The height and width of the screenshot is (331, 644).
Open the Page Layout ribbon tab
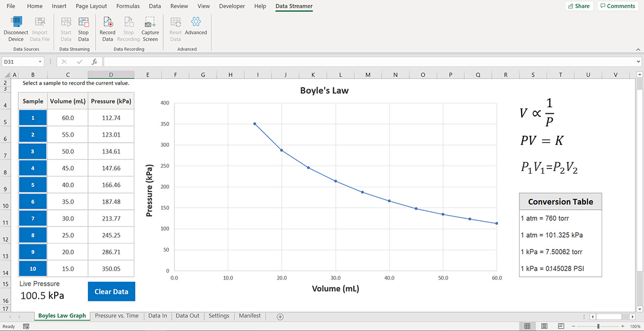pos(91,6)
